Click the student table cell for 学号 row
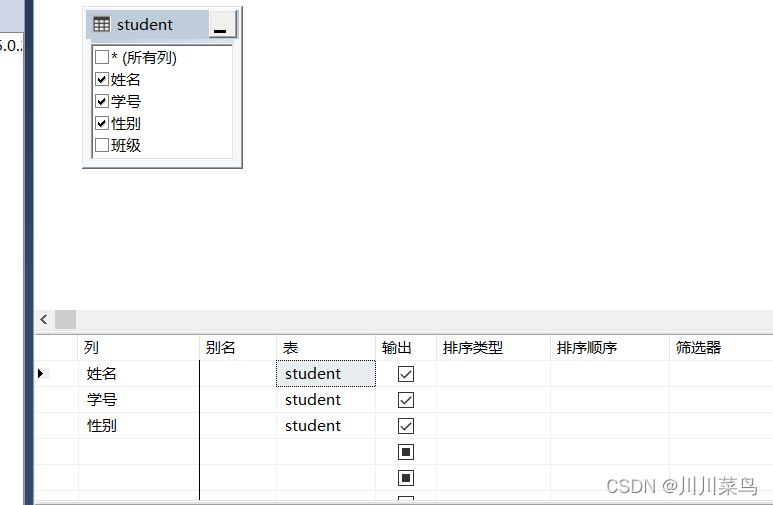This screenshot has height=505, width=773. click(326, 400)
